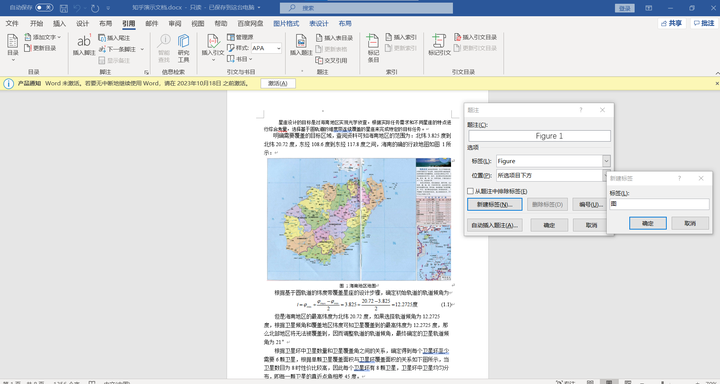This screenshot has width=720, height=384.
Task: Click the greyed 更新表格 icon
Action: point(320,49)
